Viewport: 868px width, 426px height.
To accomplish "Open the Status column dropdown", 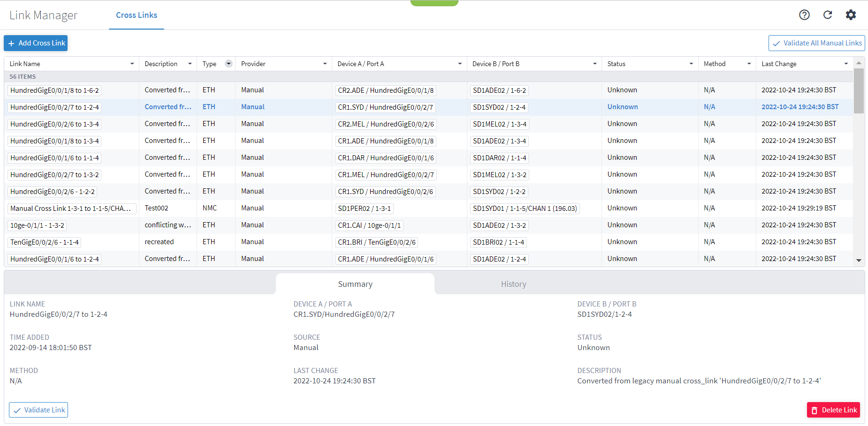I will 691,63.
